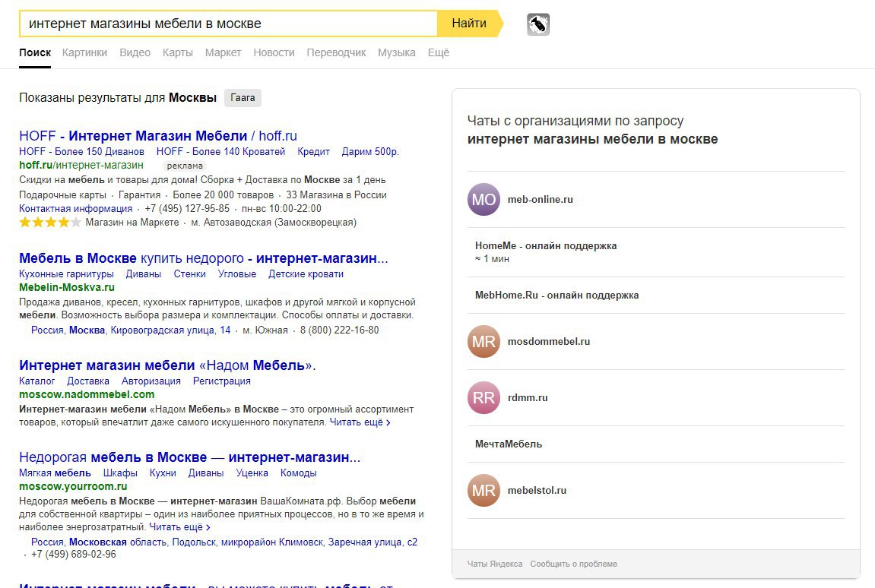Open the Угловые sitelink
This screenshot has height=588, width=875.
point(237,274)
